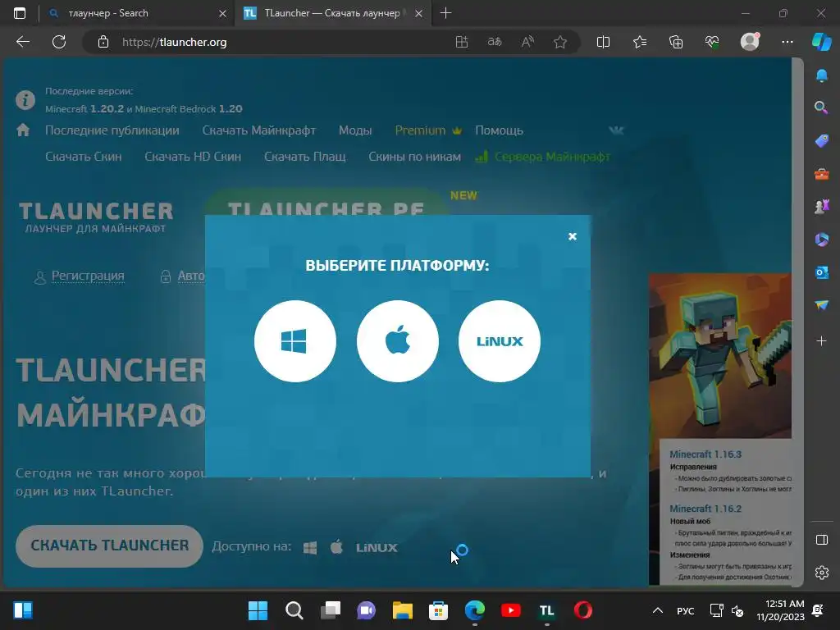Open the split screen view
This screenshot has width=840, height=630.
pyautogui.click(x=603, y=42)
